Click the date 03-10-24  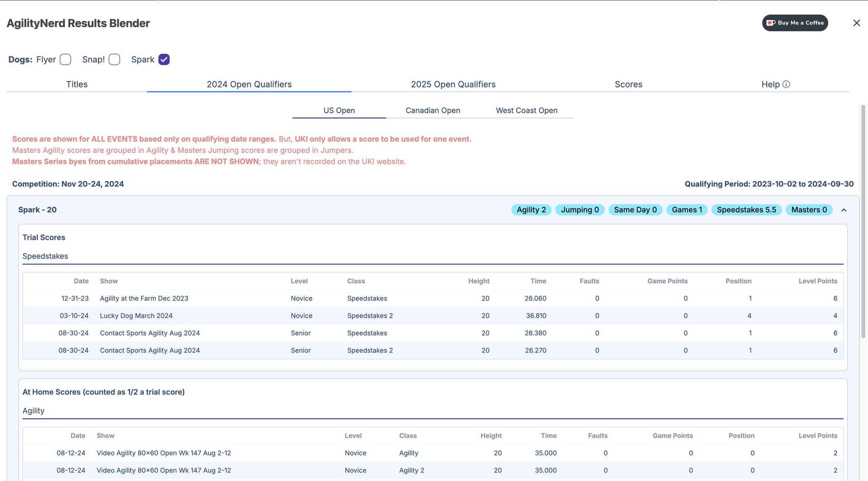(74, 316)
